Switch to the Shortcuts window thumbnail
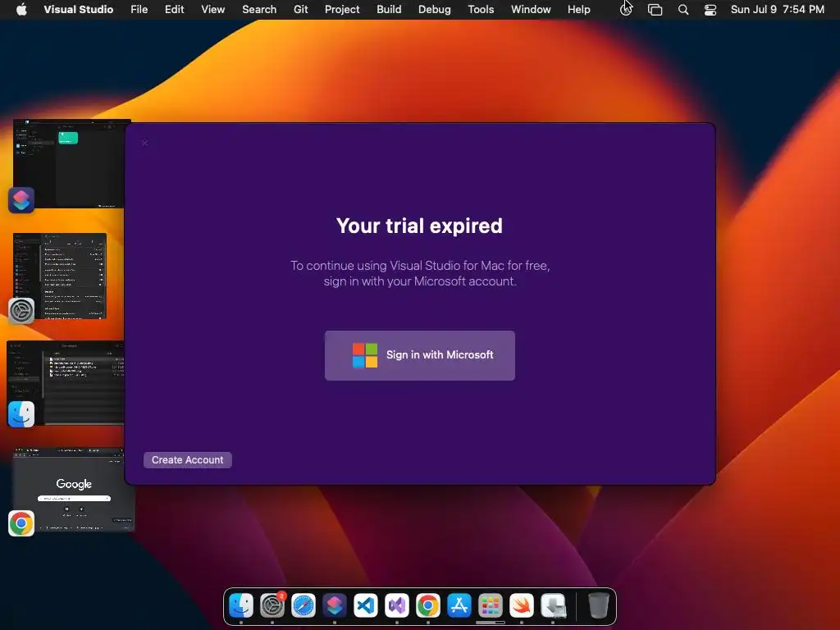840x630 pixels. point(69,163)
